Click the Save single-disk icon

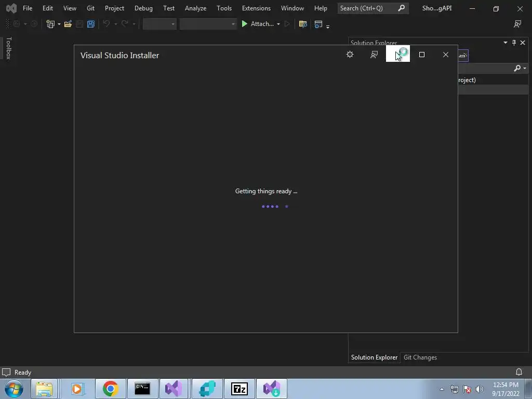(79, 24)
